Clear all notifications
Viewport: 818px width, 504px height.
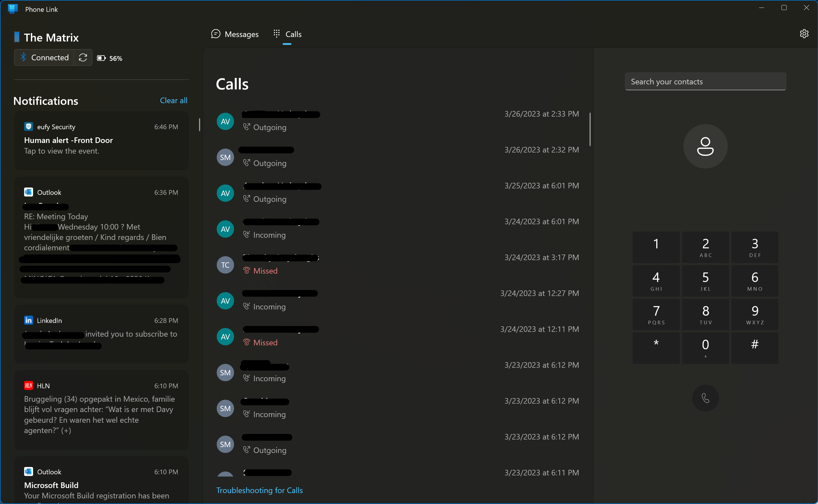point(173,100)
